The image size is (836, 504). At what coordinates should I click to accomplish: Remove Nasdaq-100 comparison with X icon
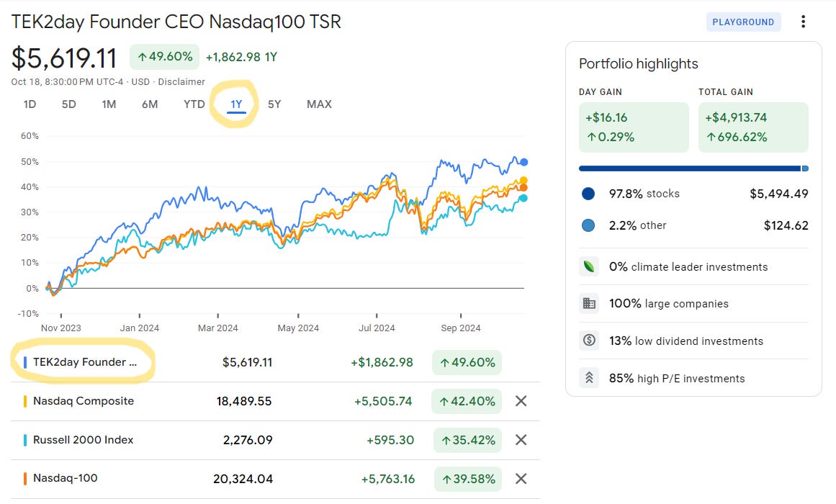pyautogui.click(x=521, y=479)
